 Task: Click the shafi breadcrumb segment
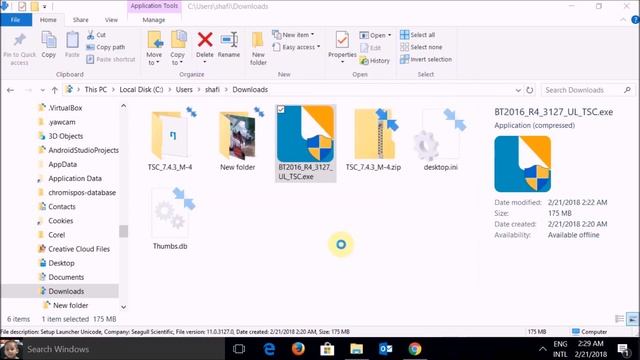(x=212, y=90)
